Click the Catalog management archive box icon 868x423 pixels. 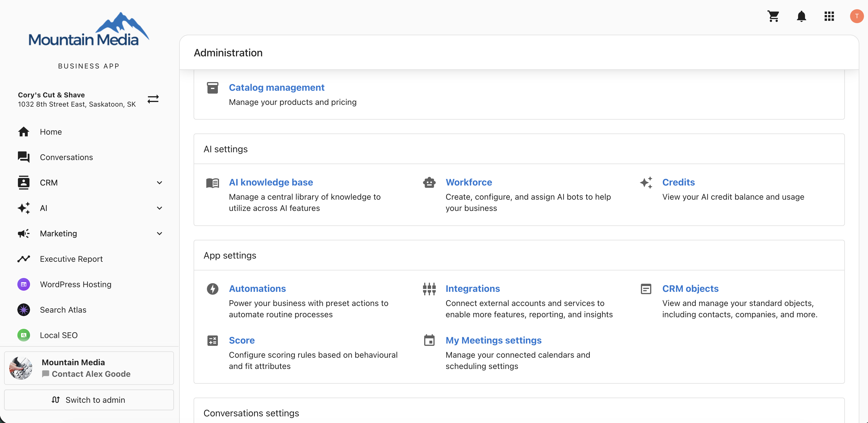pyautogui.click(x=212, y=88)
